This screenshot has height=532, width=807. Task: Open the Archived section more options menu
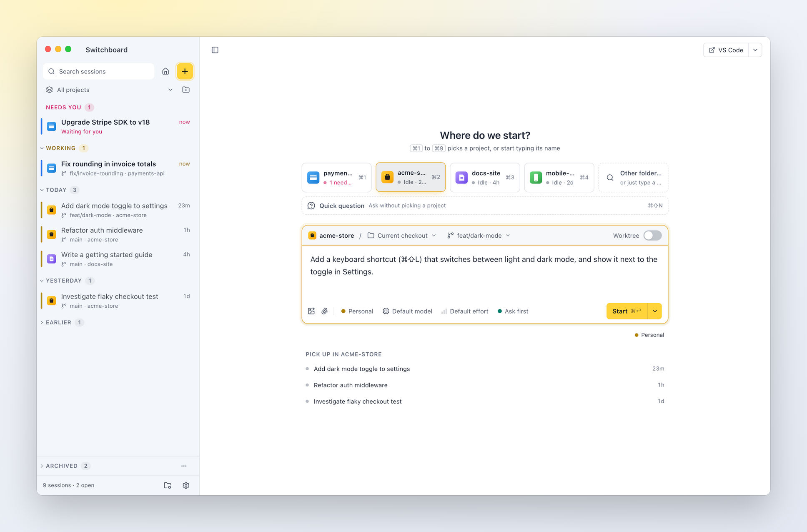[x=184, y=466]
